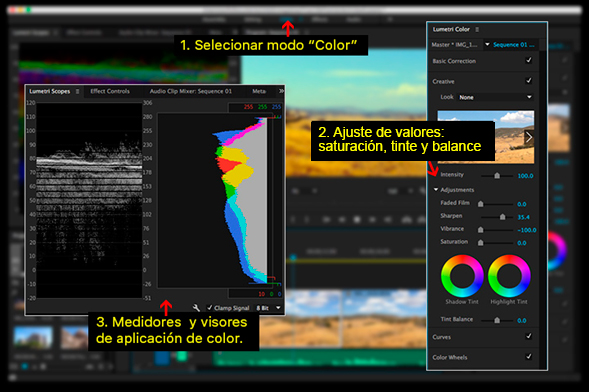Open the Lumetri Color panel menu icon
589x392 pixels.
coord(477,29)
